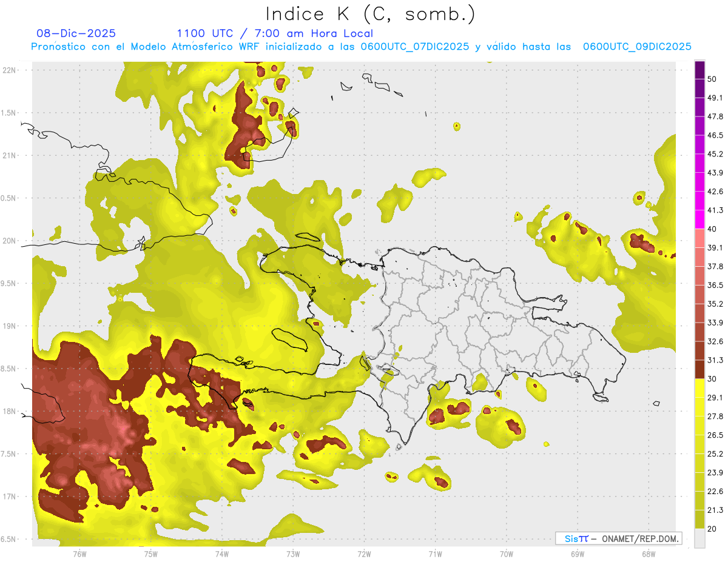The image size is (728, 562).
Task: Click the '37.8' value on the color scale
Action: point(715,266)
